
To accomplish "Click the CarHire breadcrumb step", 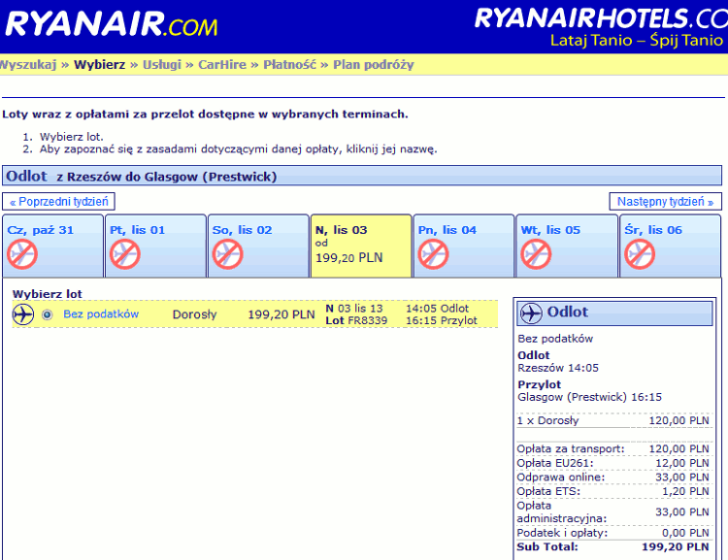I will 222,64.
